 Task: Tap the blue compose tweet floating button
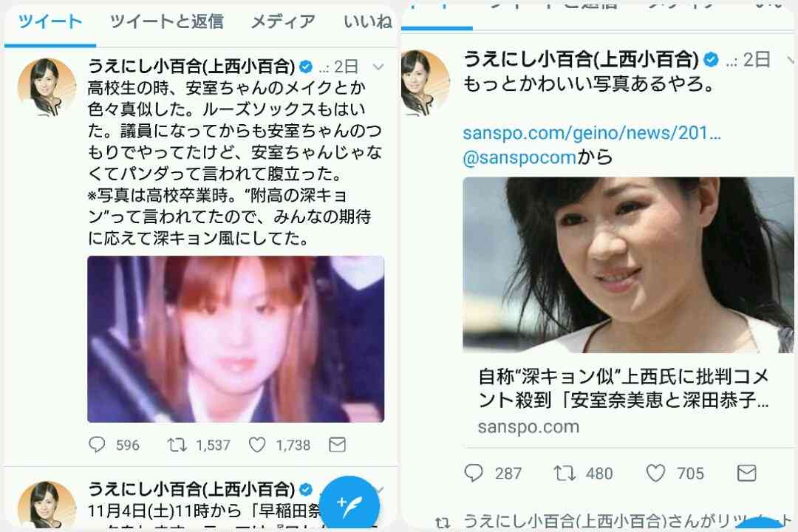coord(349,504)
